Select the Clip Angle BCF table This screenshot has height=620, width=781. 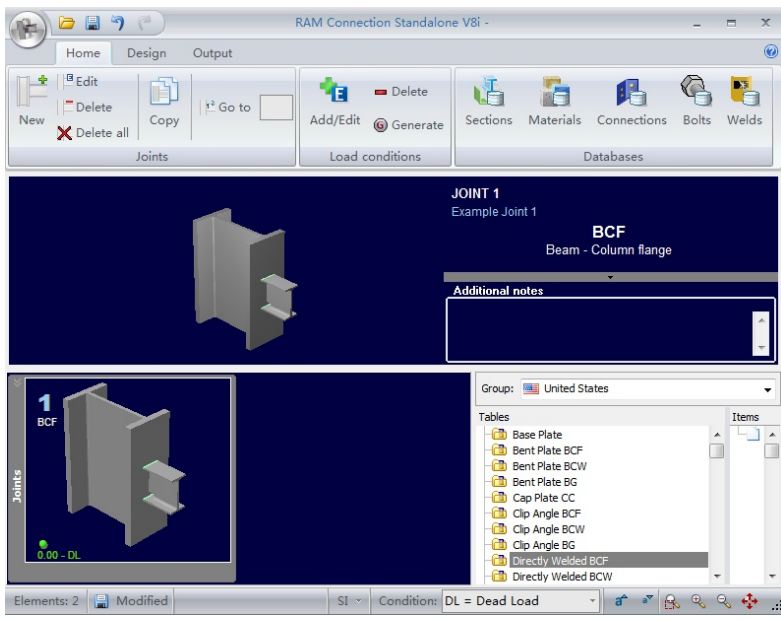tap(536, 513)
